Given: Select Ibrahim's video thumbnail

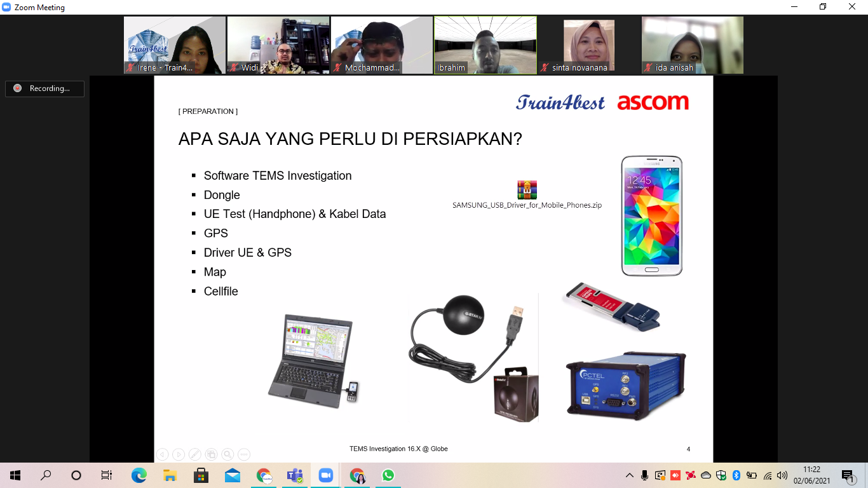Looking at the screenshot, I should (x=485, y=45).
